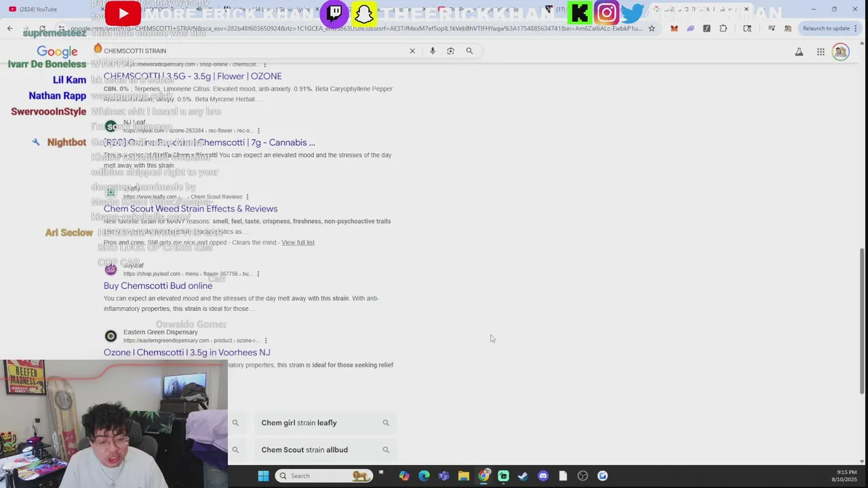The image size is (868, 488).
Task: Start voice search with the microphone
Action: point(432,51)
